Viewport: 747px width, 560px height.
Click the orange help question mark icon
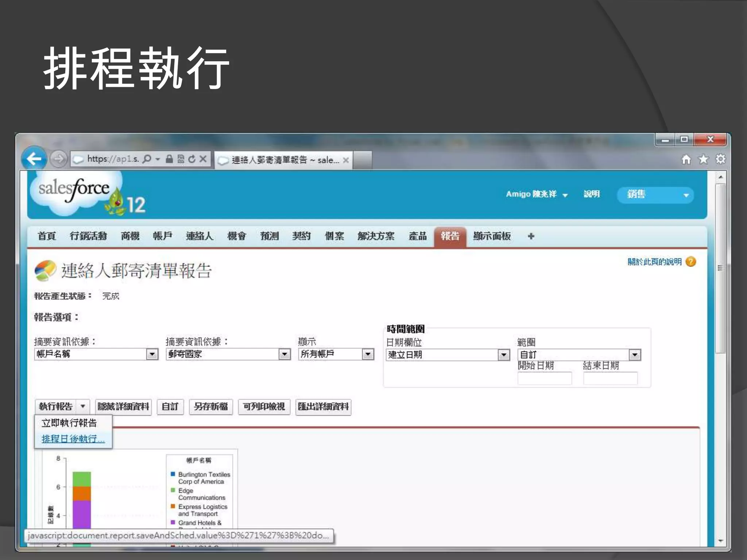click(691, 262)
